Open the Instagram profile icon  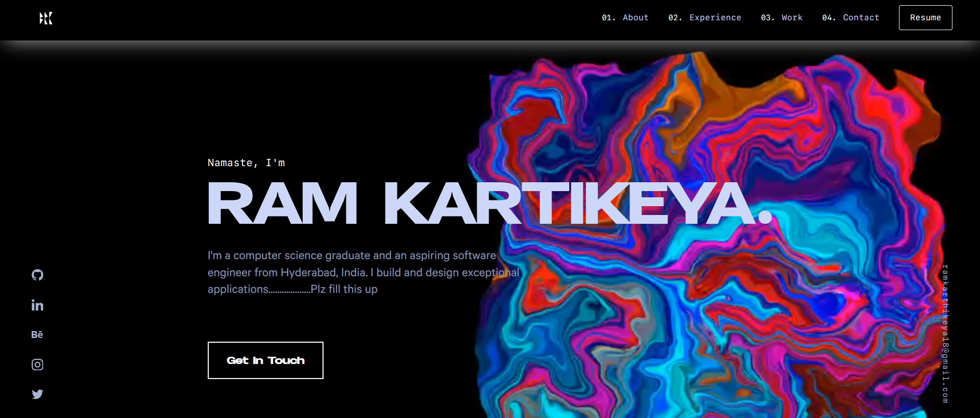37,365
